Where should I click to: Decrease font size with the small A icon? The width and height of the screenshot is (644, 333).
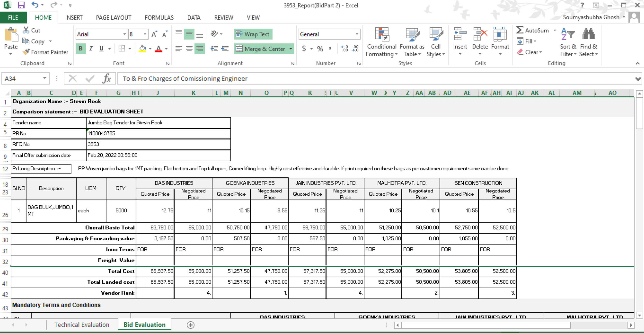[165, 34]
